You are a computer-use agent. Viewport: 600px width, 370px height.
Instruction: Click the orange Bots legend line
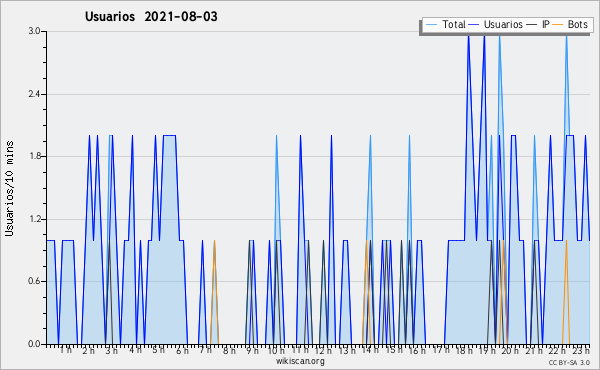(558, 25)
